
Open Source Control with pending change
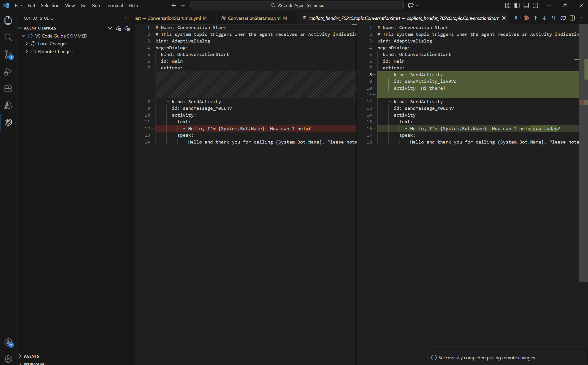8,55
